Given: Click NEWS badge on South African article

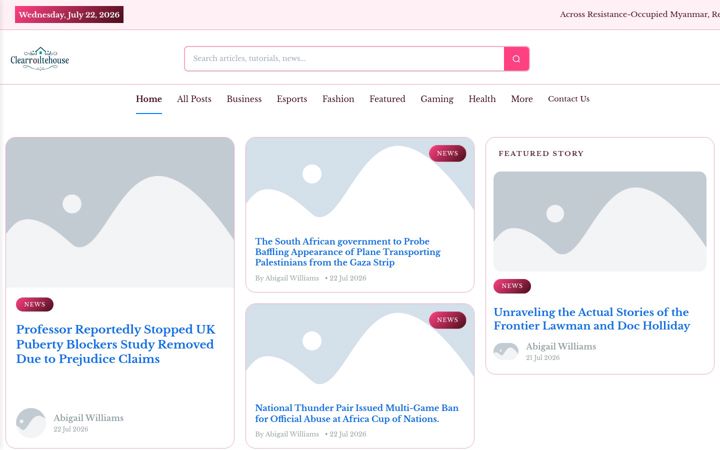Looking at the screenshot, I should [x=447, y=153].
